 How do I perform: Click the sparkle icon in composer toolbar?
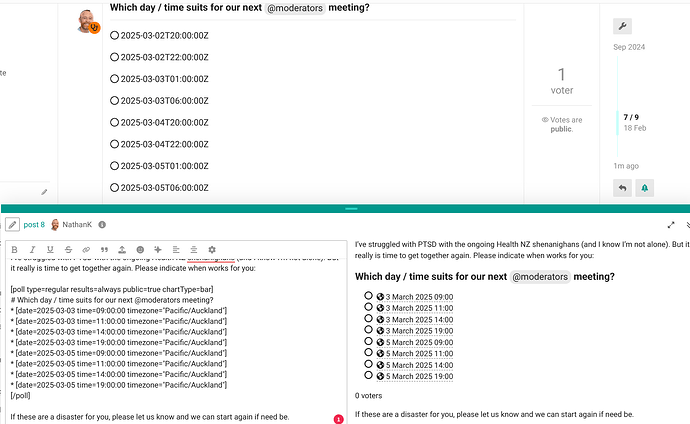158,249
